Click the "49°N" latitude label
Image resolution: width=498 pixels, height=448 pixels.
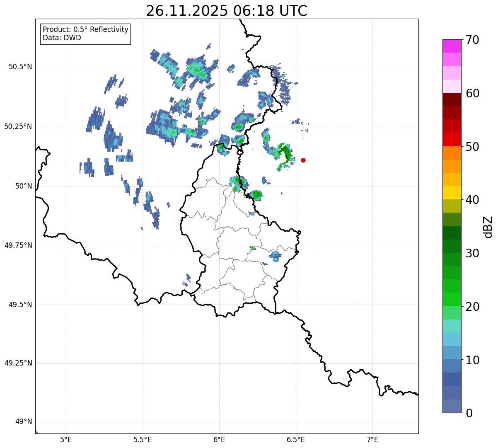tap(24, 421)
